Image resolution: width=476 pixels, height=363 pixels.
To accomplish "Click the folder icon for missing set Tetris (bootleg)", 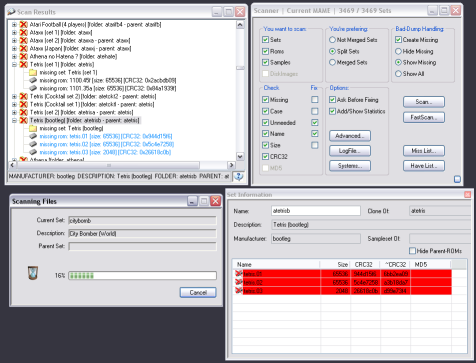I will 33,128.
